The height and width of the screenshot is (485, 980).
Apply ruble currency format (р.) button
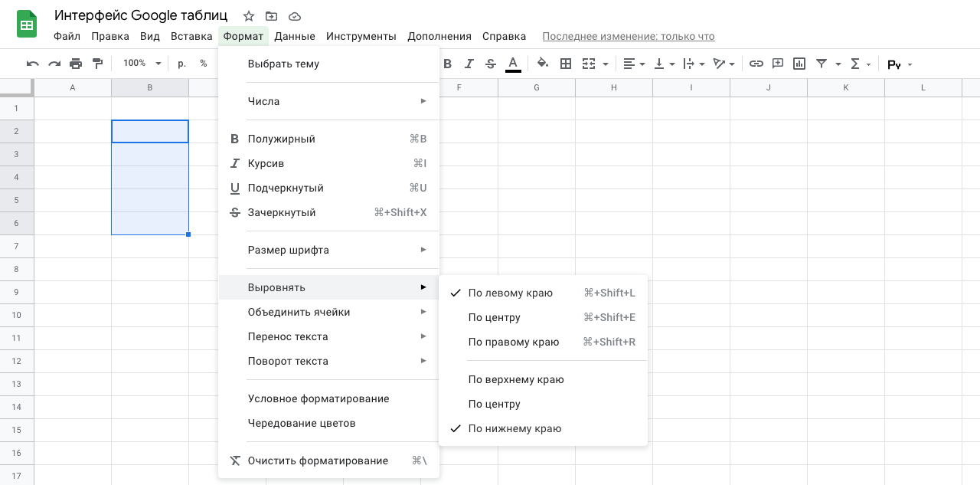point(182,64)
